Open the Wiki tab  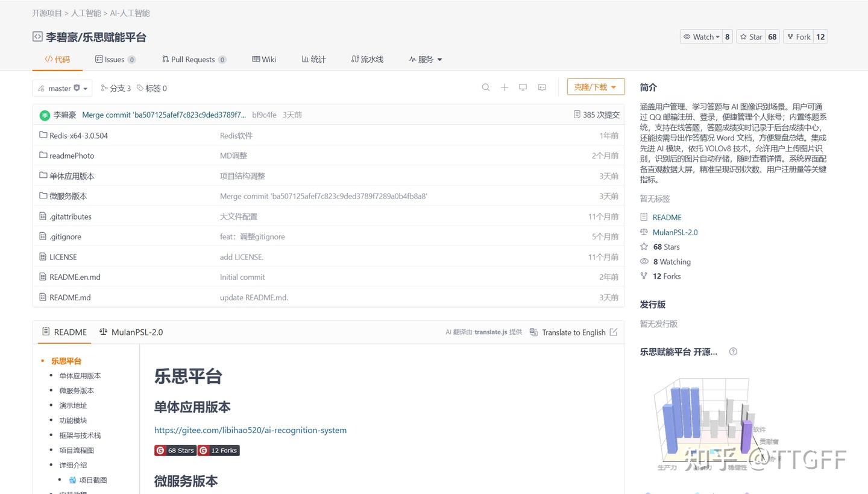coord(263,59)
